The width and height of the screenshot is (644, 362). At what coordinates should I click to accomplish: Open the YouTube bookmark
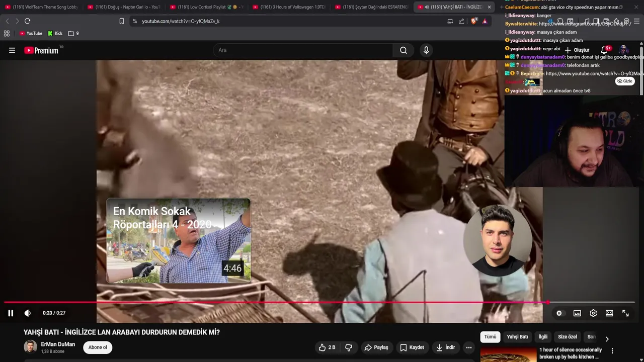click(x=31, y=33)
